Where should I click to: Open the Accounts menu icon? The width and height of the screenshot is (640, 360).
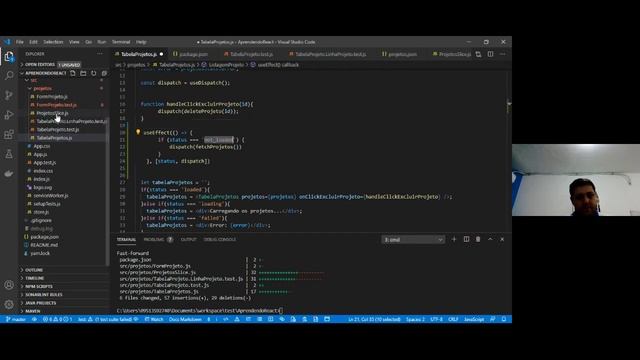pos(9,284)
